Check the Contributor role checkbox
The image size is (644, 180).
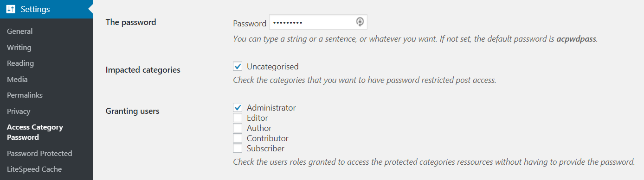pos(238,138)
